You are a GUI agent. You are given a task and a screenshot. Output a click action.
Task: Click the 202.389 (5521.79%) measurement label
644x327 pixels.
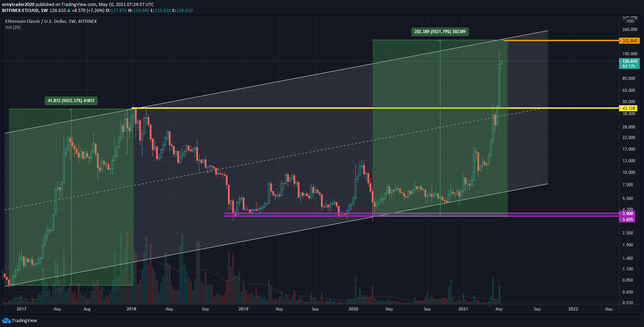[440, 32]
